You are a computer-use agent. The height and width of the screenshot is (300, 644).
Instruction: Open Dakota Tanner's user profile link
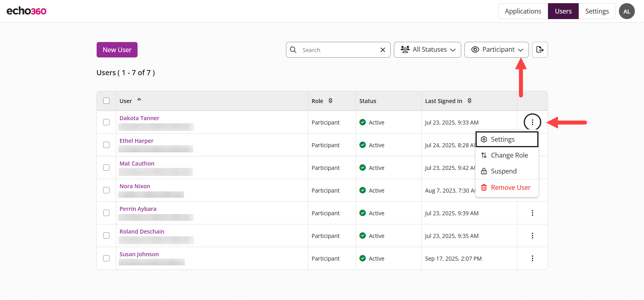(x=139, y=118)
